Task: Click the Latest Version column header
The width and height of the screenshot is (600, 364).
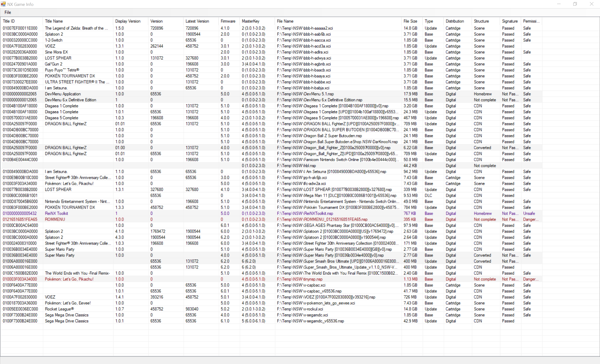Action: tap(197, 21)
